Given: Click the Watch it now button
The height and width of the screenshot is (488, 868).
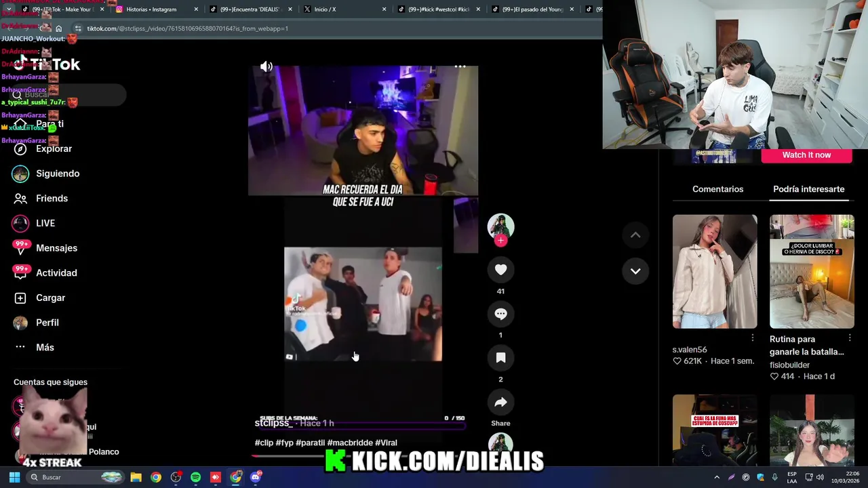Looking at the screenshot, I should pos(806,155).
